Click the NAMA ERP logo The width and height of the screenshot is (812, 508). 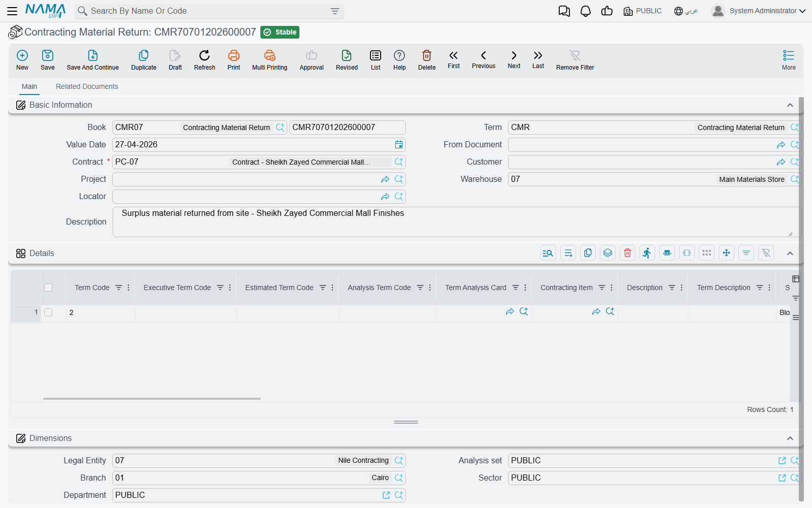point(45,11)
